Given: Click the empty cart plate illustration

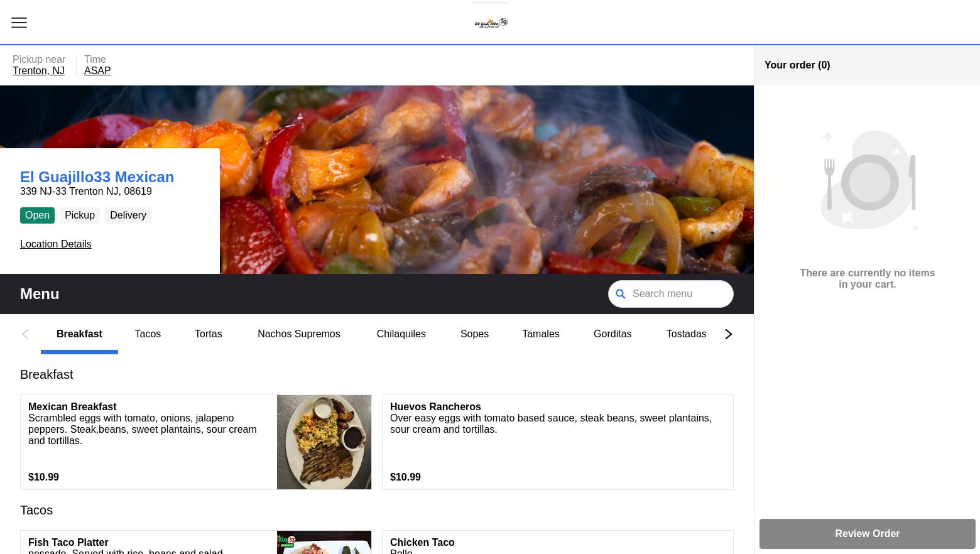Looking at the screenshot, I should click(868, 181).
